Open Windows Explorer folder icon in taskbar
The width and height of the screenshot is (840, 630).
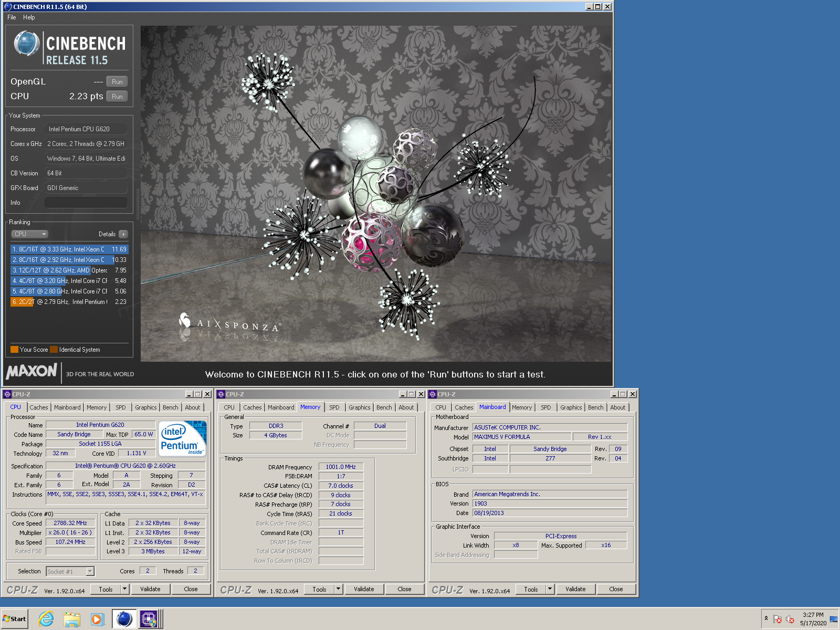click(x=72, y=619)
